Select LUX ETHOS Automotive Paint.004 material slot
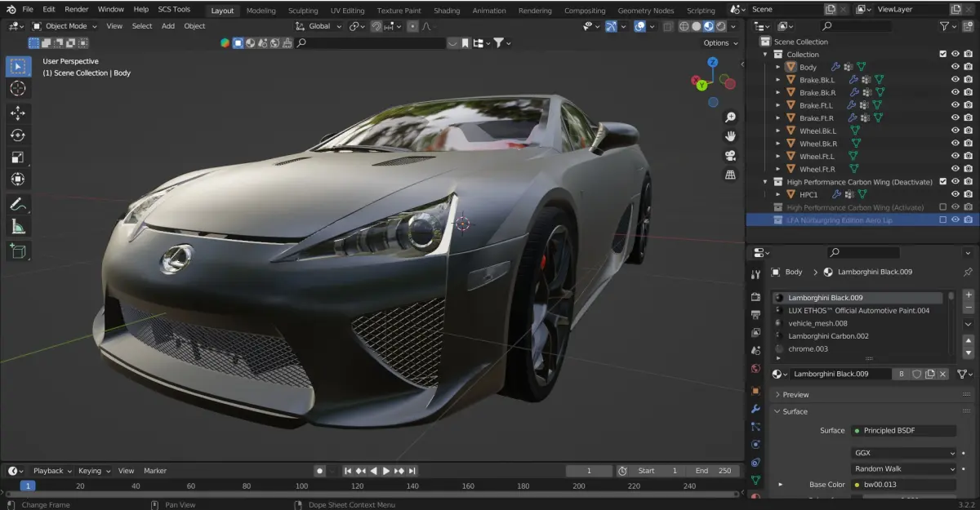The width and height of the screenshot is (980, 510). tap(858, 311)
